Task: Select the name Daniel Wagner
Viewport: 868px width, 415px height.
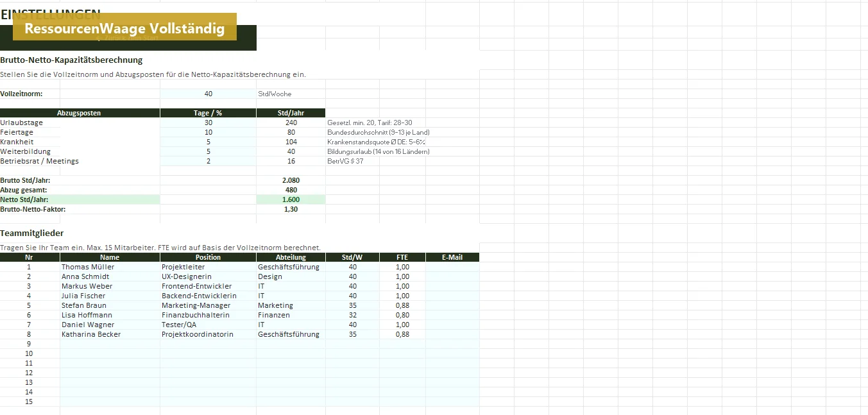Action: point(110,325)
